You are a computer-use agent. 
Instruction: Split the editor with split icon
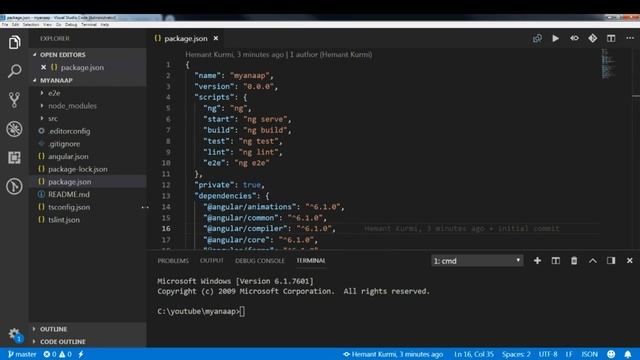(x=611, y=38)
